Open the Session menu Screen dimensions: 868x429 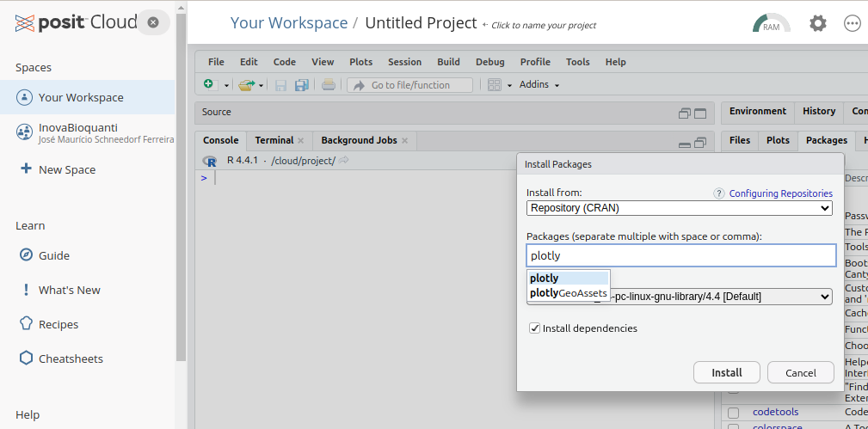tap(404, 62)
